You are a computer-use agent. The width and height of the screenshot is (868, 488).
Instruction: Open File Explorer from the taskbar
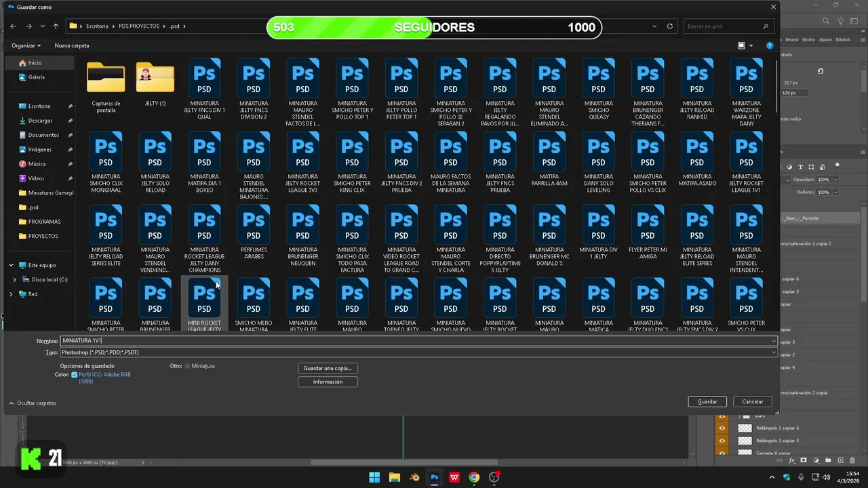[x=394, y=477]
